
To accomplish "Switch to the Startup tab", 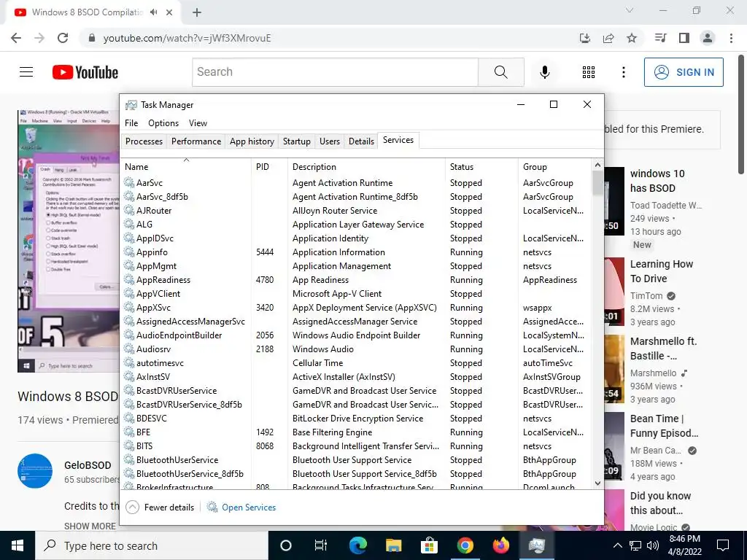I will click(297, 141).
